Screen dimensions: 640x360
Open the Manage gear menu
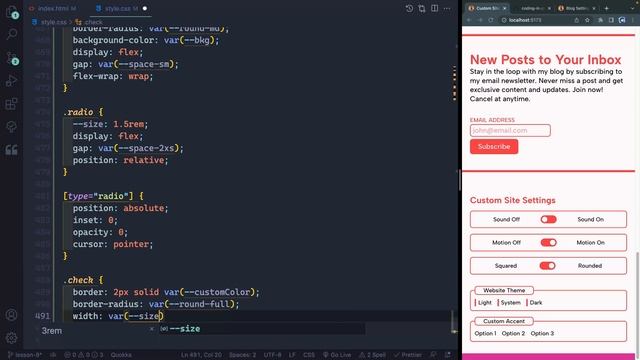(11, 338)
